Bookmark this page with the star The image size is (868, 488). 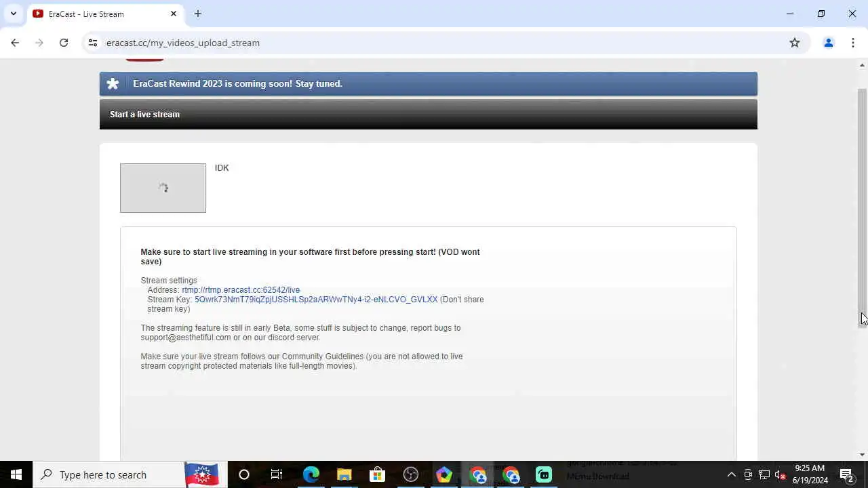(x=795, y=43)
